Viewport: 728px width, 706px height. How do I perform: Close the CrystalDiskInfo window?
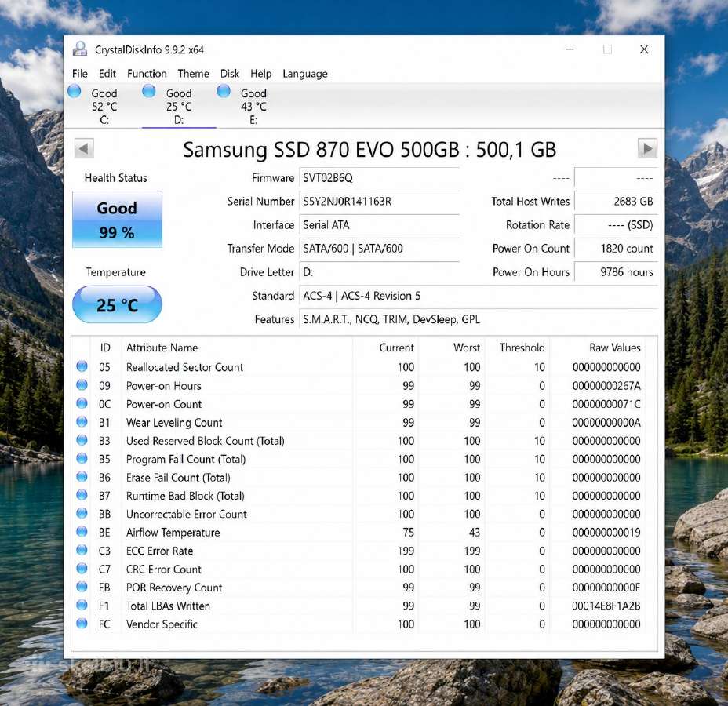point(644,49)
